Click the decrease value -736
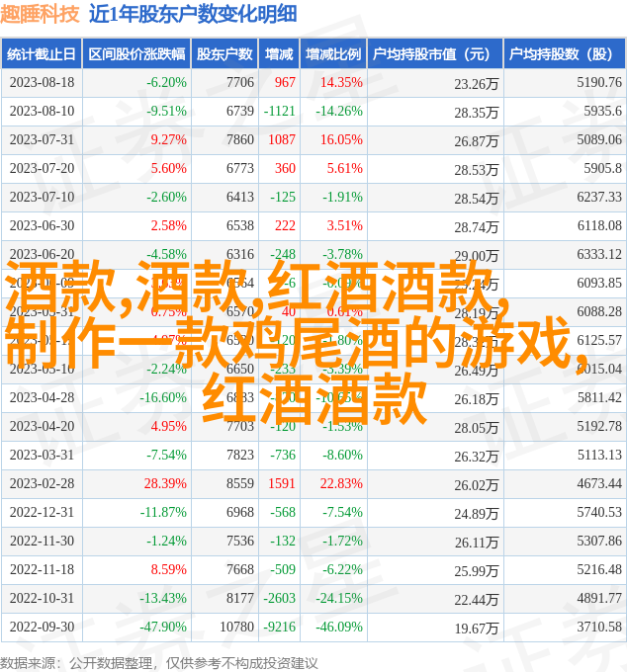Viewport: 627px width, 672px height. click(x=283, y=456)
